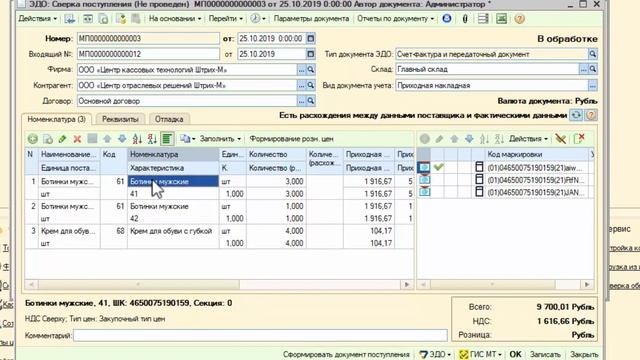Click the Закрыть button
640x360 pixels.
tap(584, 354)
